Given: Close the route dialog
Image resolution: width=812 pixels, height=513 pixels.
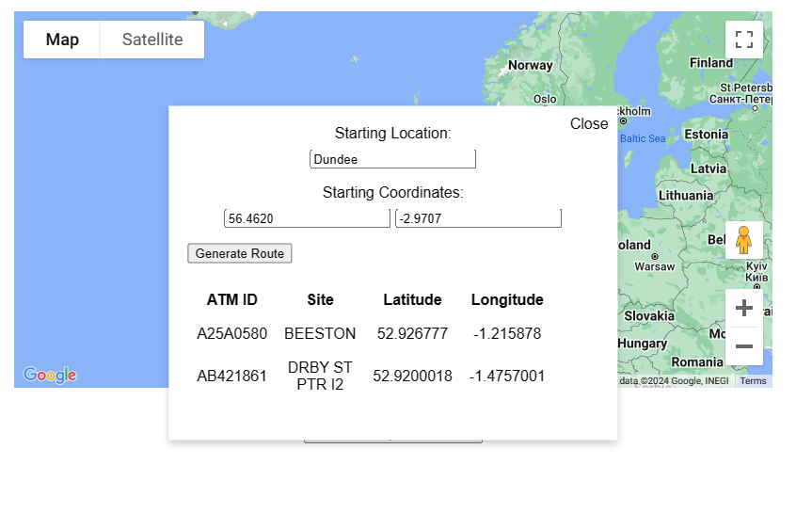Looking at the screenshot, I should 589,124.
